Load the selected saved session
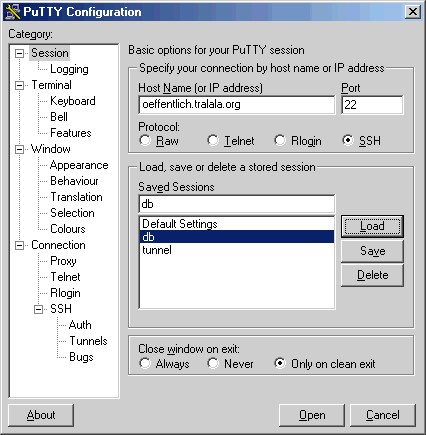Image resolution: width=426 pixels, height=435 pixels. pyautogui.click(x=372, y=226)
